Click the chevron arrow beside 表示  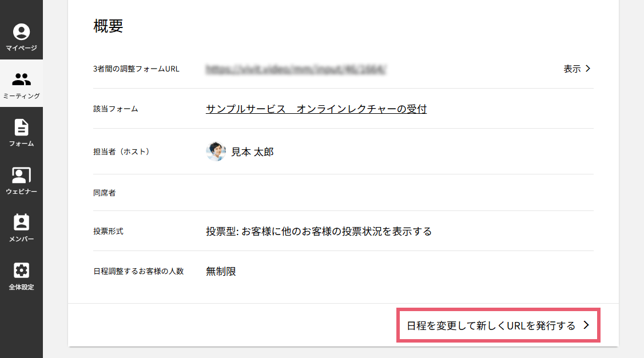(588, 69)
